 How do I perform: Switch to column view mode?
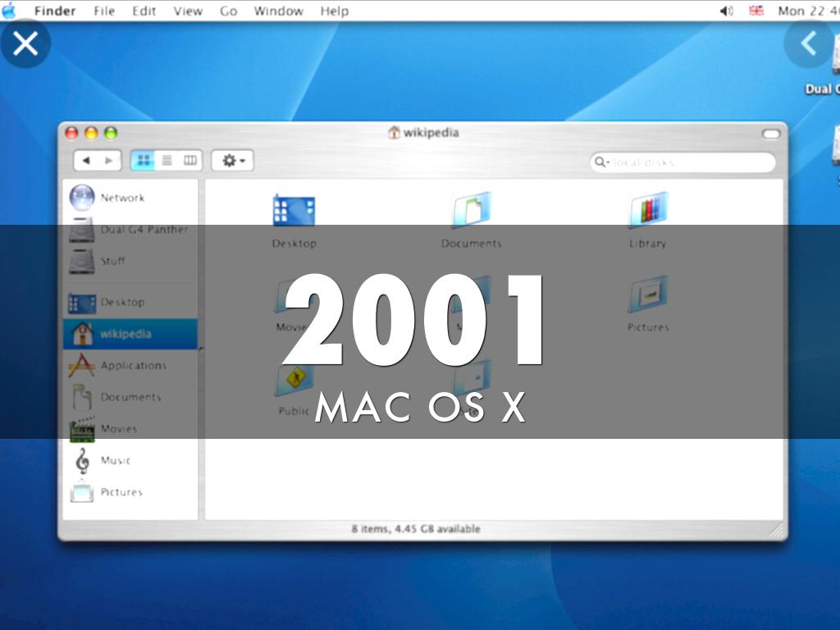coord(190,161)
